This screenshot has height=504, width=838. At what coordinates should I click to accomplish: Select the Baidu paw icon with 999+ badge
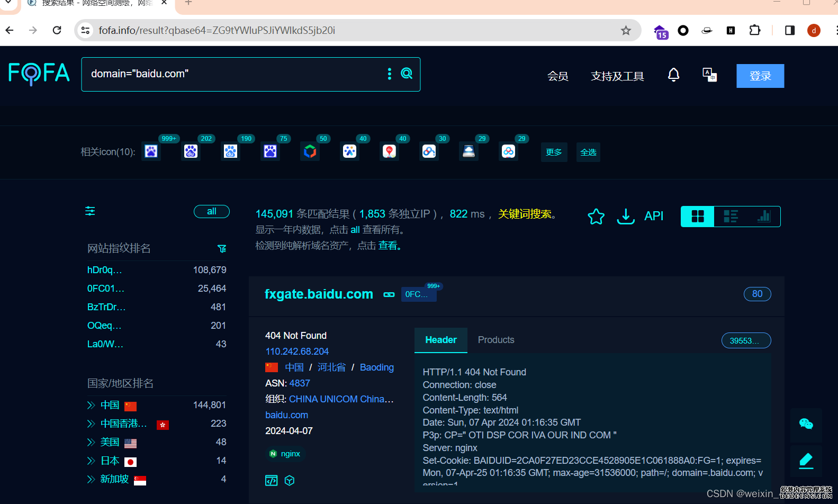[x=151, y=152]
